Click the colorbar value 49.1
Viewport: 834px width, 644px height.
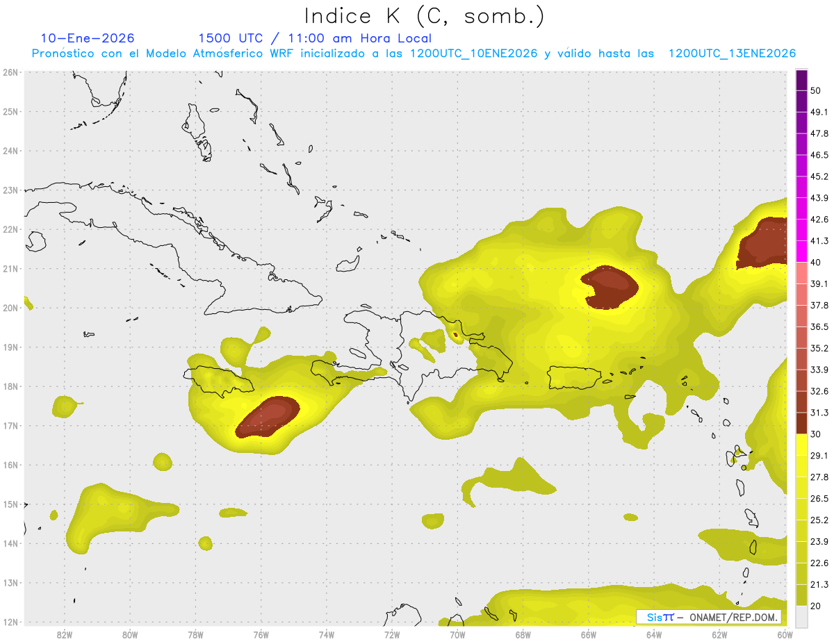click(x=819, y=112)
